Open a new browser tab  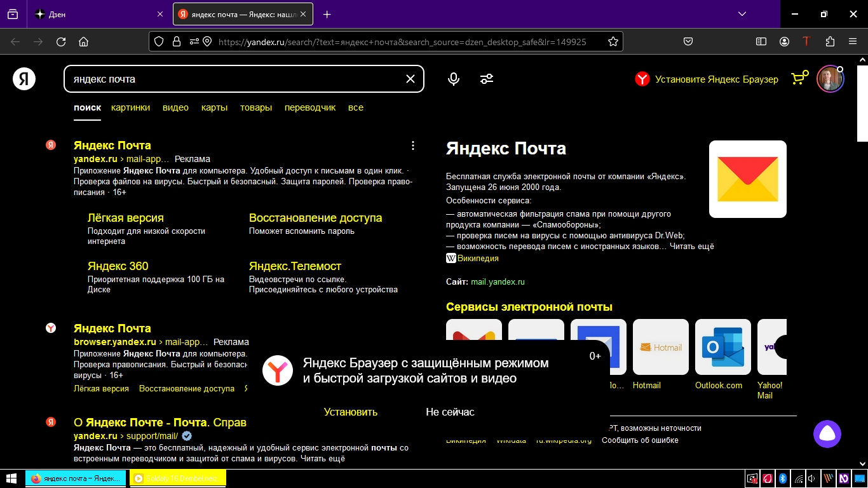tap(327, 14)
